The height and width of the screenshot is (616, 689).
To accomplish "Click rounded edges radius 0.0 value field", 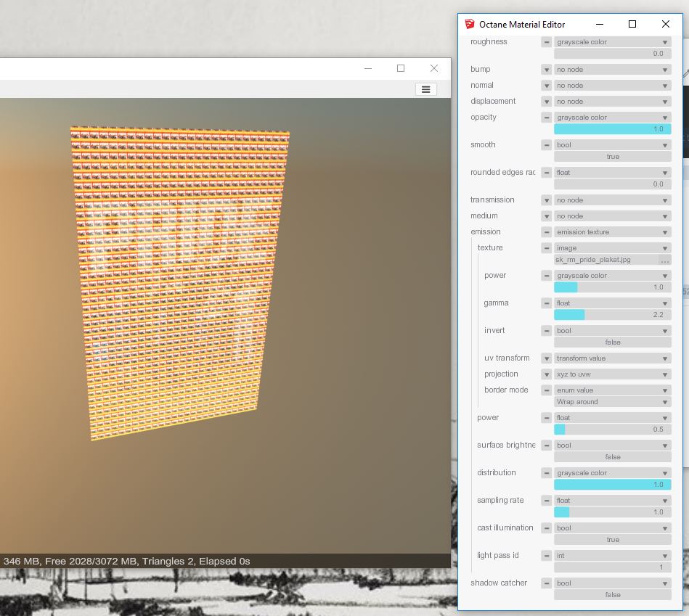I will pyautogui.click(x=613, y=184).
